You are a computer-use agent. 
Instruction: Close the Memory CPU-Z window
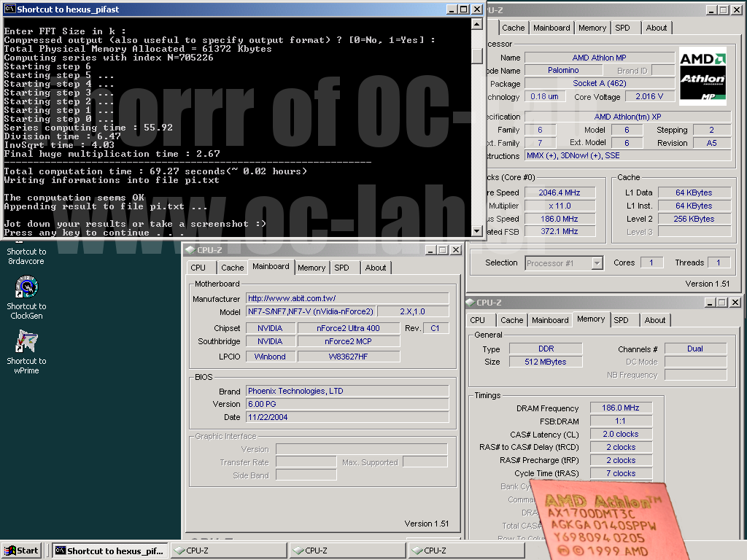click(735, 303)
